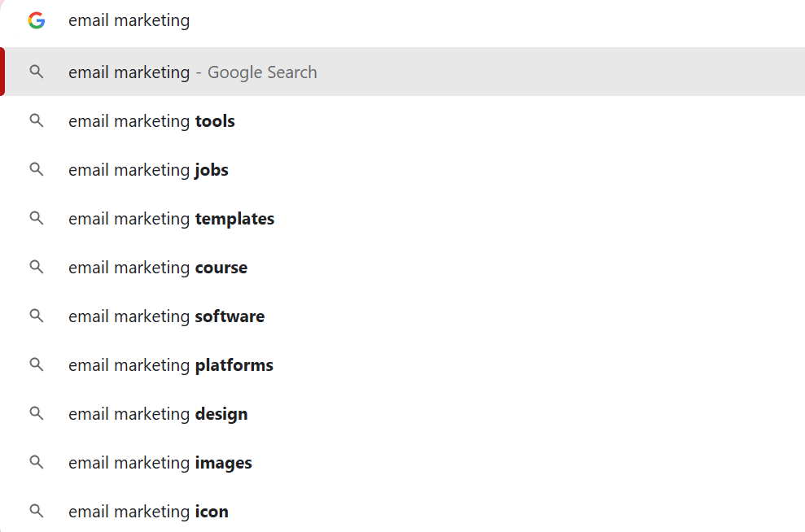The image size is (805, 532).
Task: Choose the 'email marketing software' suggestion
Action: (167, 316)
